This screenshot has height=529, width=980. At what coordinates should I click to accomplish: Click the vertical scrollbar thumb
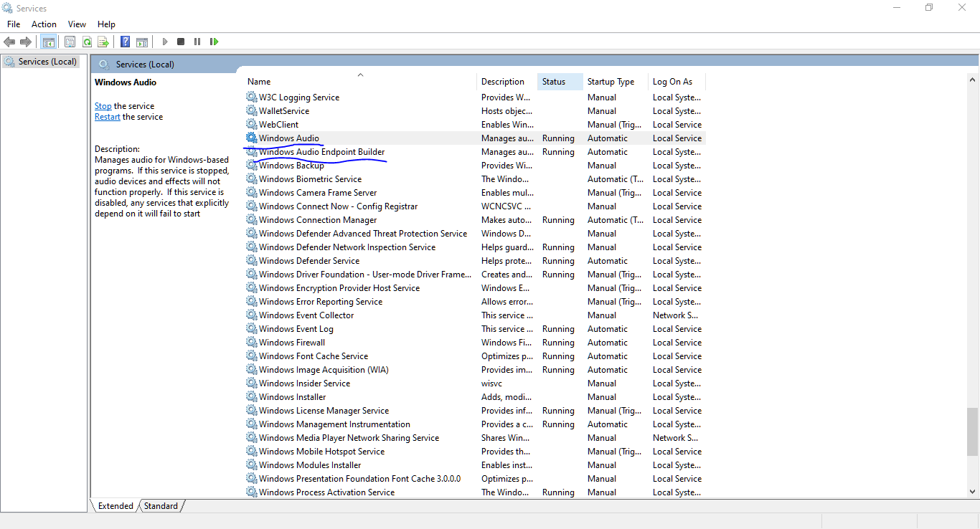[x=973, y=432]
